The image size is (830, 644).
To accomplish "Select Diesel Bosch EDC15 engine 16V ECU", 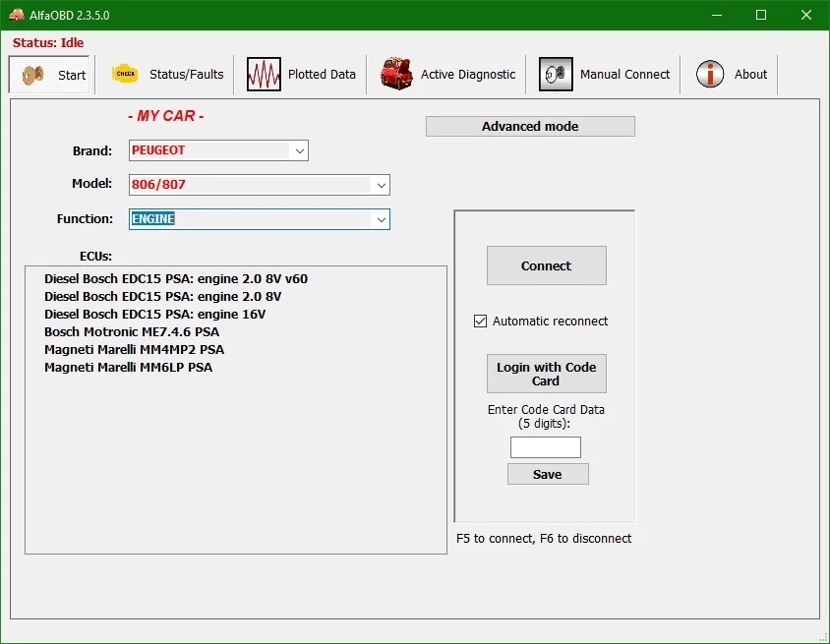I will (154, 315).
